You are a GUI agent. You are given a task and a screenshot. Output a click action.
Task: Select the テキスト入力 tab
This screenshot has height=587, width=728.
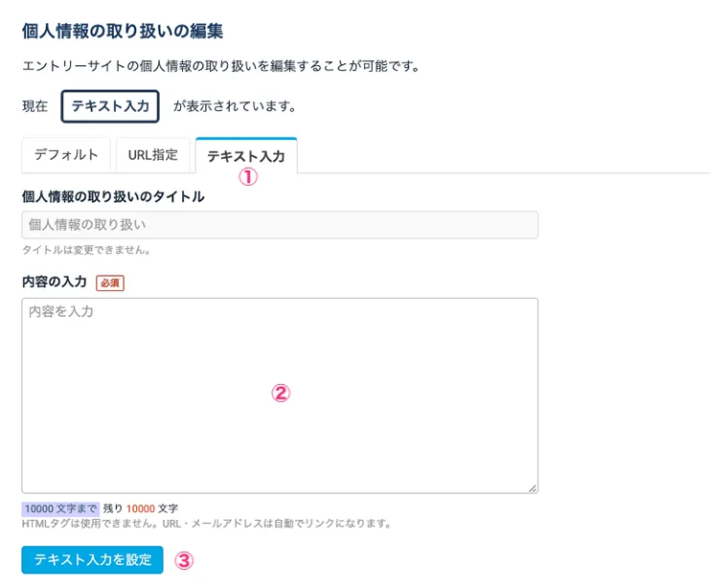click(245, 156)
